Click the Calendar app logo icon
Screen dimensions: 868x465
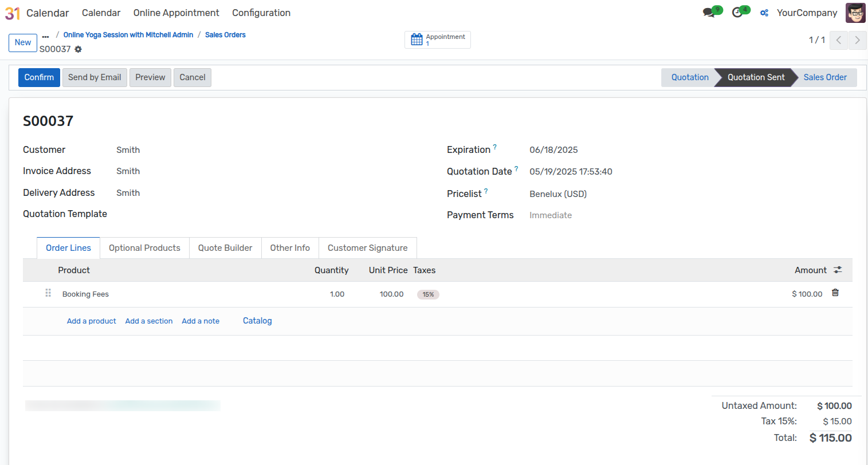point(13,13)
